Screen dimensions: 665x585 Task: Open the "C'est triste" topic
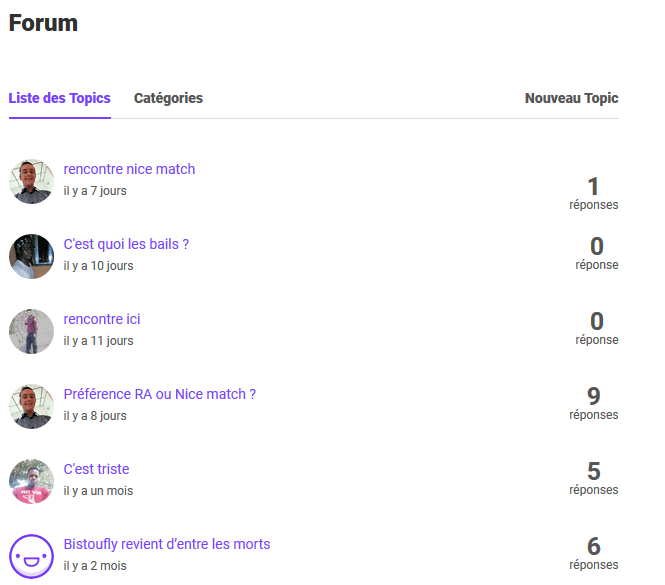96,469
